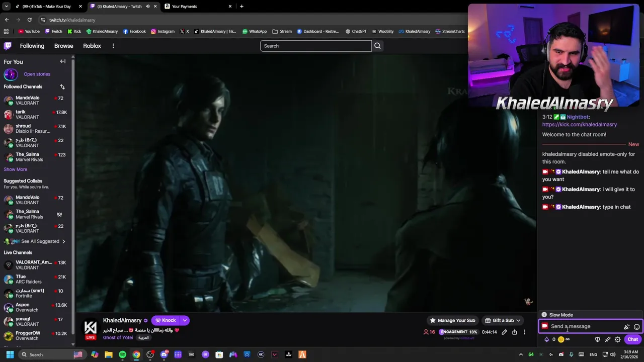Click the KhaledAlmasry channel avatar
The width and height of the screenshot is (644, 362).
tap(90, 328)
